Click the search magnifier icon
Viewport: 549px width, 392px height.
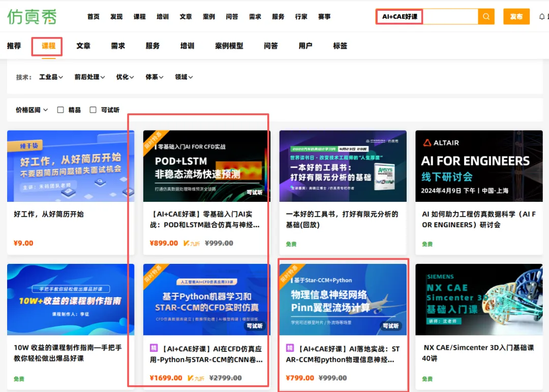pos(486,16)
